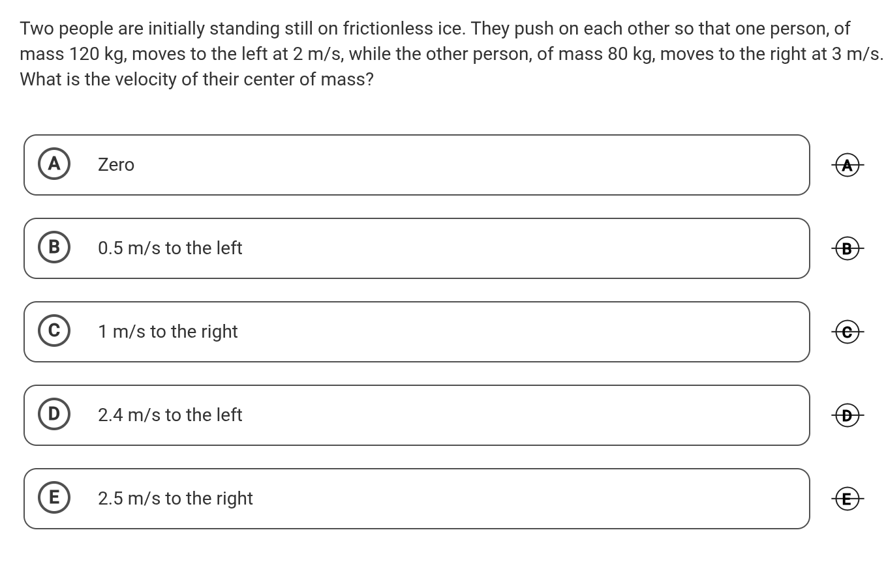Cross out answer choice C

click(x=847, y=332)
